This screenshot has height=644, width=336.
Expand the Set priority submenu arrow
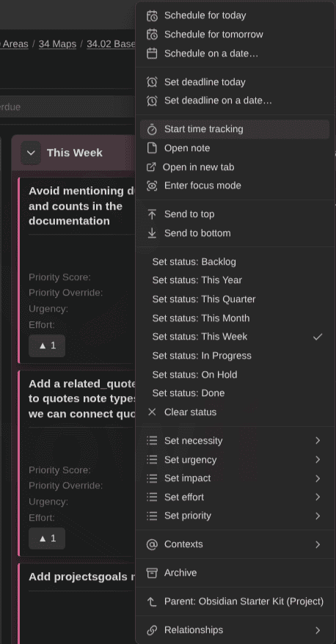(x=318, y=516)
